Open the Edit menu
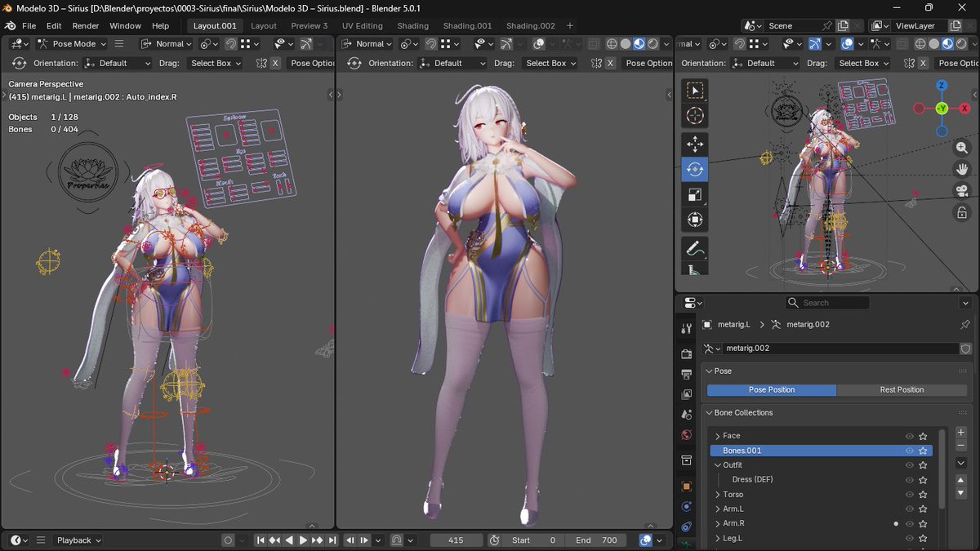 click(x=54, y=25)
